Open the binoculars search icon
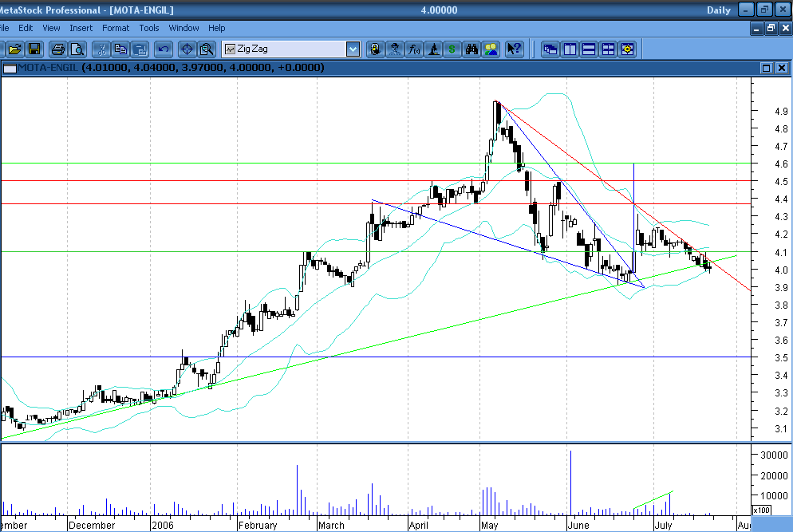This screenshot has width=793, height=532. 471,49
